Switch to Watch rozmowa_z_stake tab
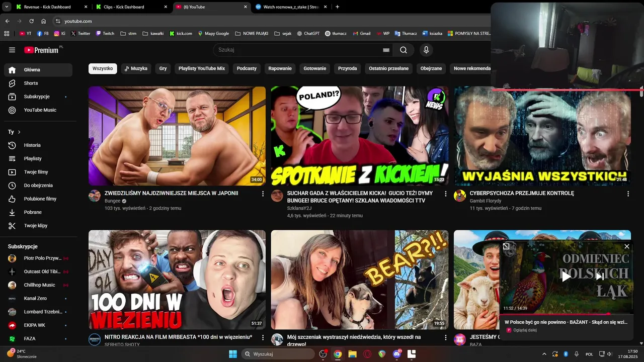This screenshot has width=644, height=362. [291, 7]
